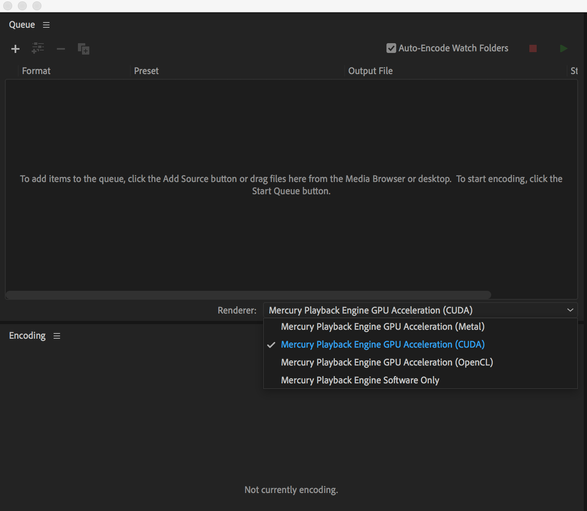This screenshot has width=587, height=511.
Task: Click the Output File column header
Action: (x=370, y=71)
